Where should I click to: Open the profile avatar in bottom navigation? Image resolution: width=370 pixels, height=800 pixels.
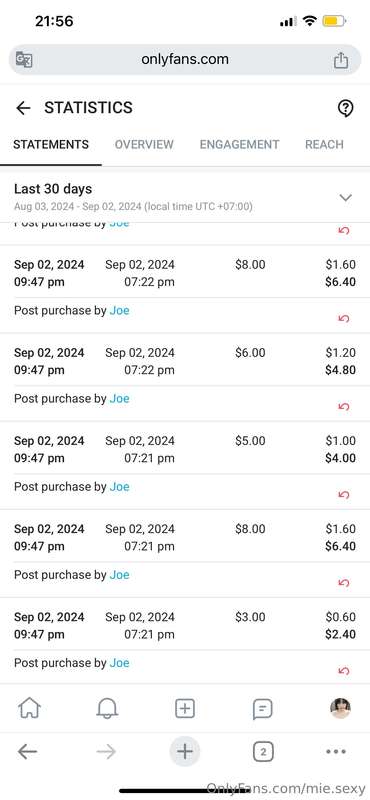point(340,708)
